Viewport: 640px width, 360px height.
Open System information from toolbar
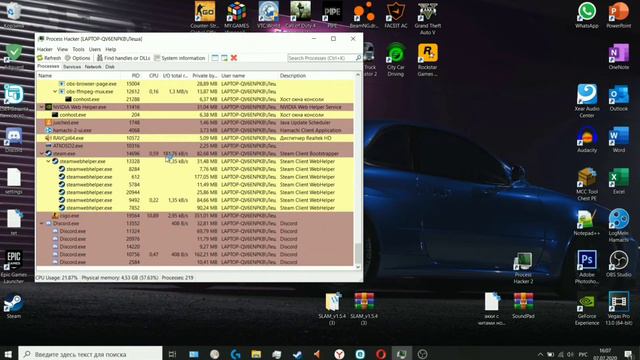click(x=180, y=58)
